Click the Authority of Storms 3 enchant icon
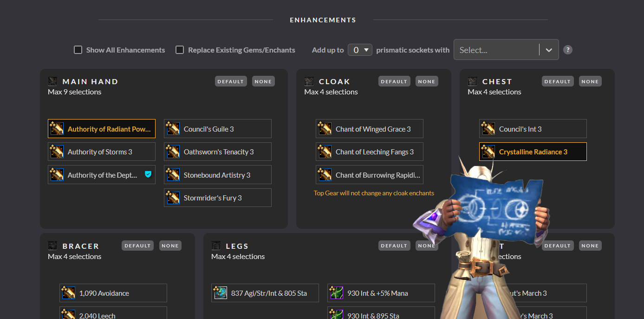Screen dimensions: 644x319 57,152
